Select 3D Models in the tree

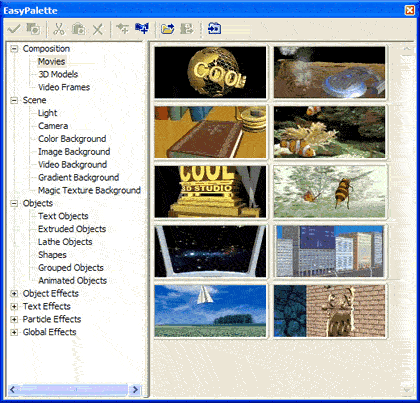click(58, 74)
